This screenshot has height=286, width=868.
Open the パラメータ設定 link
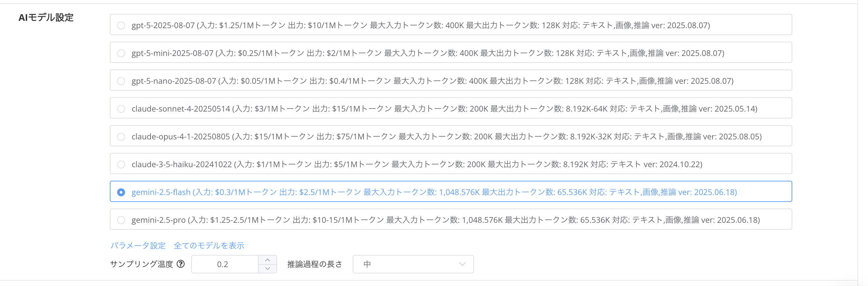pos(138,246)
